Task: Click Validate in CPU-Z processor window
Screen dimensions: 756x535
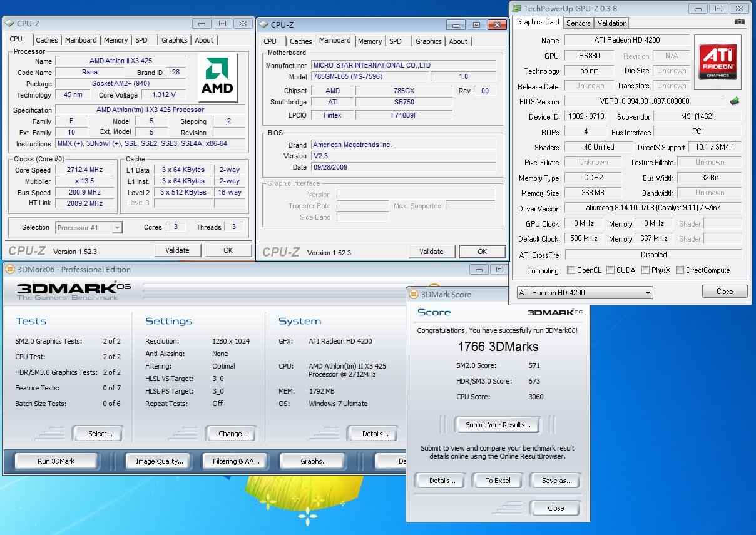Action: [177, 250]
